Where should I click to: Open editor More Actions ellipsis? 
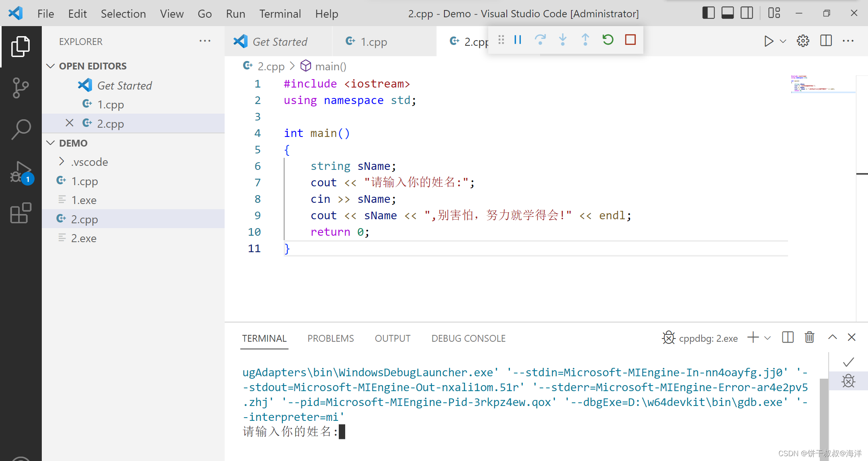point(848,41)
